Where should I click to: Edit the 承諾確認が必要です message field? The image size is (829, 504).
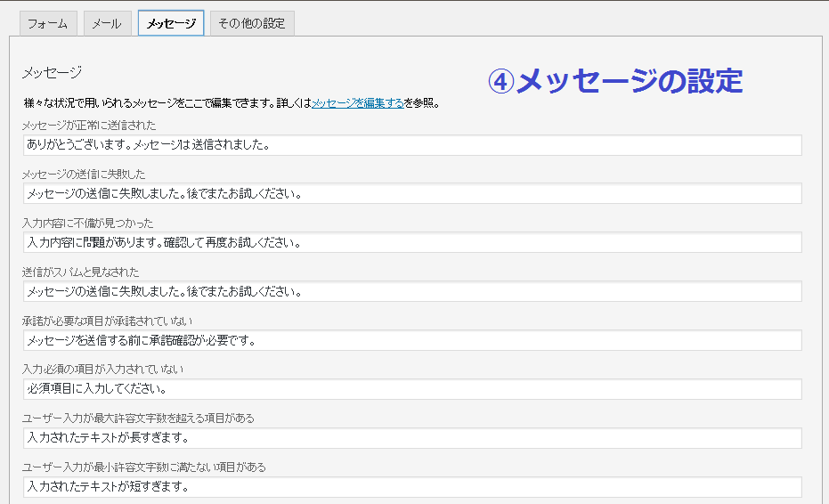coord(411,341)
